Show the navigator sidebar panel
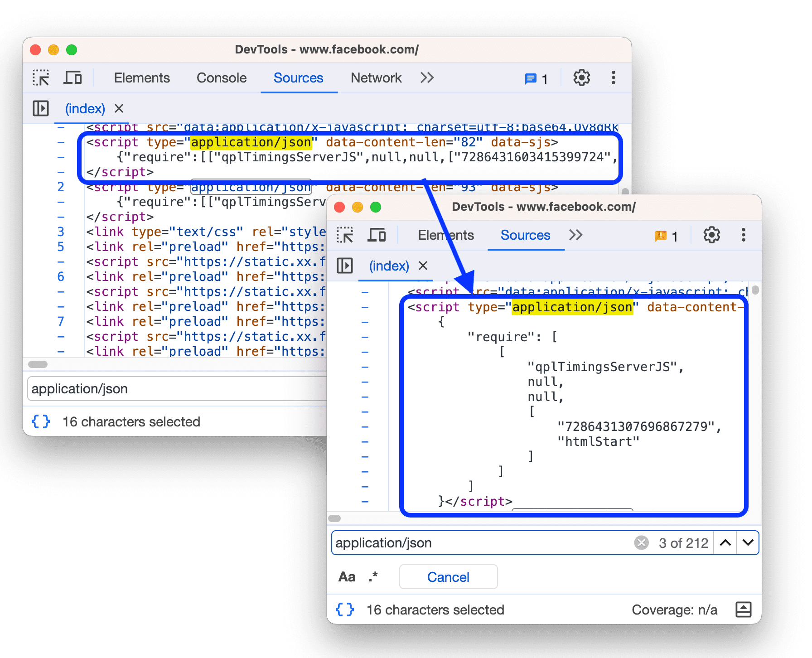This screenshot has height=658, width=812. 345,266
